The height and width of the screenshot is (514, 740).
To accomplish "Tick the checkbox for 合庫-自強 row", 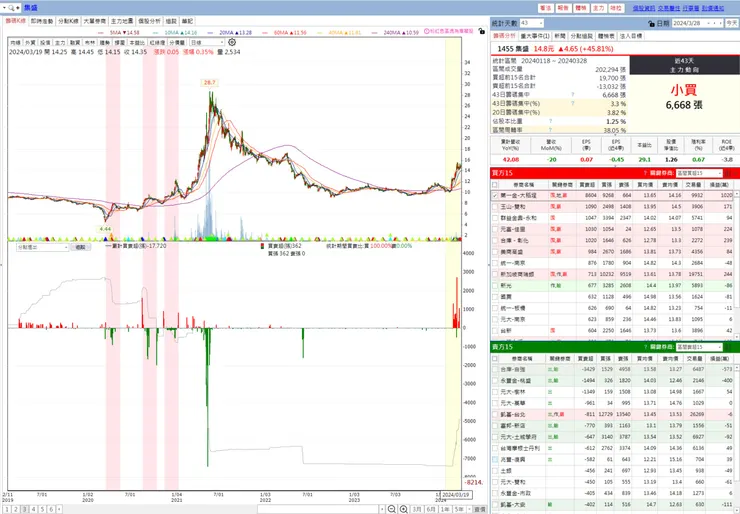I will (495, 370).
